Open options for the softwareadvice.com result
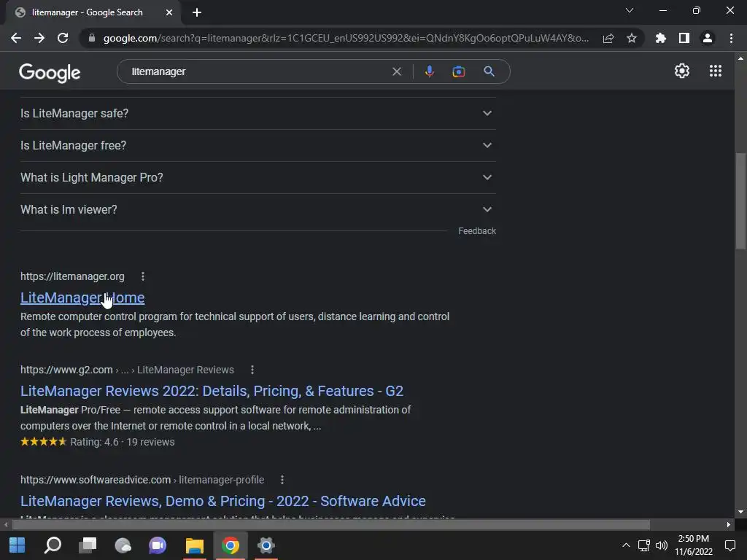 click(282, 480)
